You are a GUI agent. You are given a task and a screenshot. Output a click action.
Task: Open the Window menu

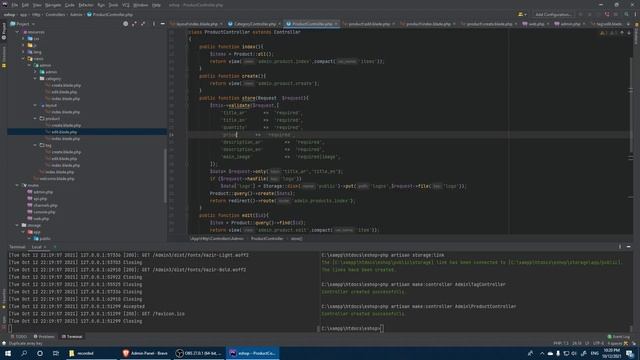click(x=141, y=5)
